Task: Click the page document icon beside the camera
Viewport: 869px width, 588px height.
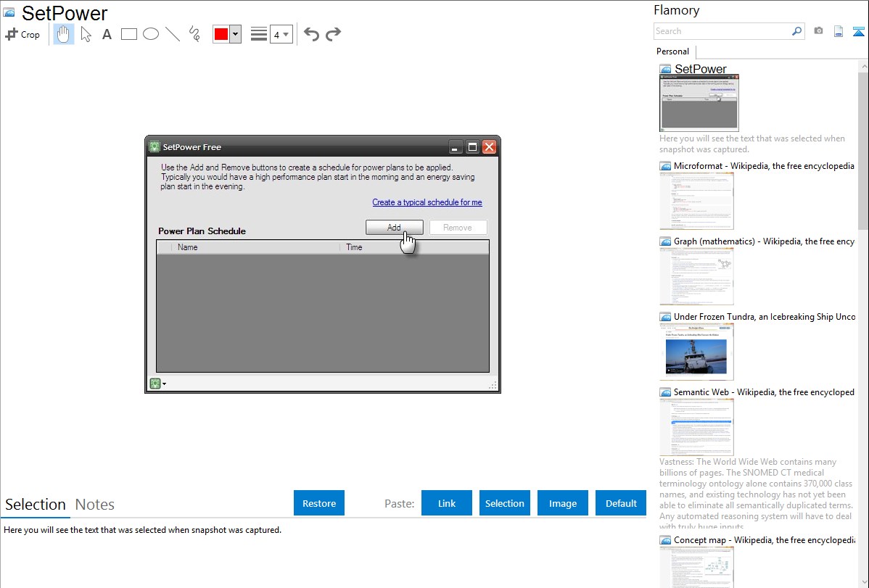Action: [839, 31]
